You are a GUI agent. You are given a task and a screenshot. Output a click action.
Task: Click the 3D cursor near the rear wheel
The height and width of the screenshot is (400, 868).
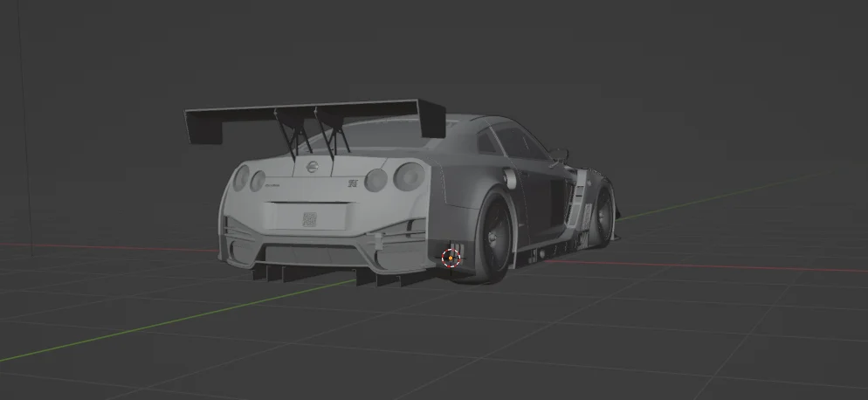tap(451, 258)
